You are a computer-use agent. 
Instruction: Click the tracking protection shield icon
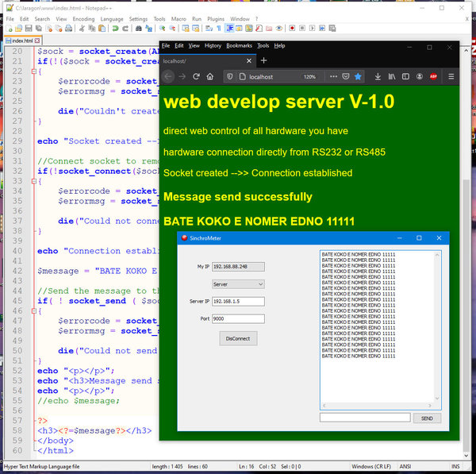pyautogui.click(x=230, y=76)
